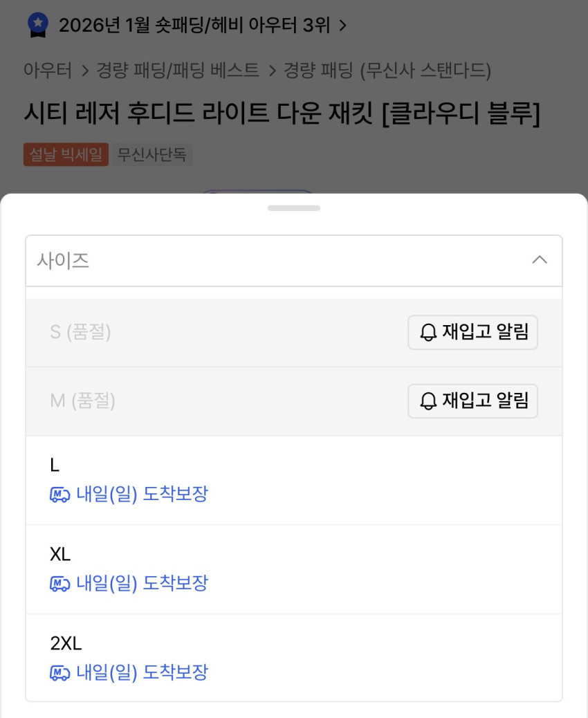588x718 pixels.
Task: Go to 아우터 breadcrumb category
Action: [x=48, y=70]
